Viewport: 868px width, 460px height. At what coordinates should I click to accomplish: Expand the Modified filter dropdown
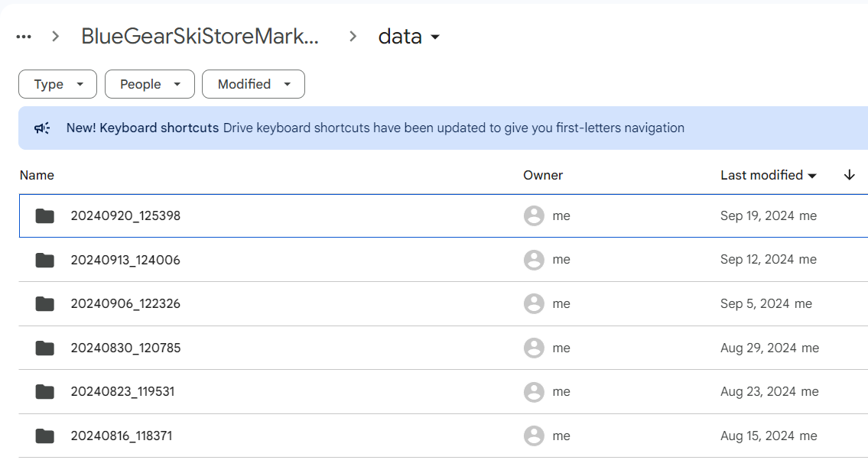click(x=253, y=84)
